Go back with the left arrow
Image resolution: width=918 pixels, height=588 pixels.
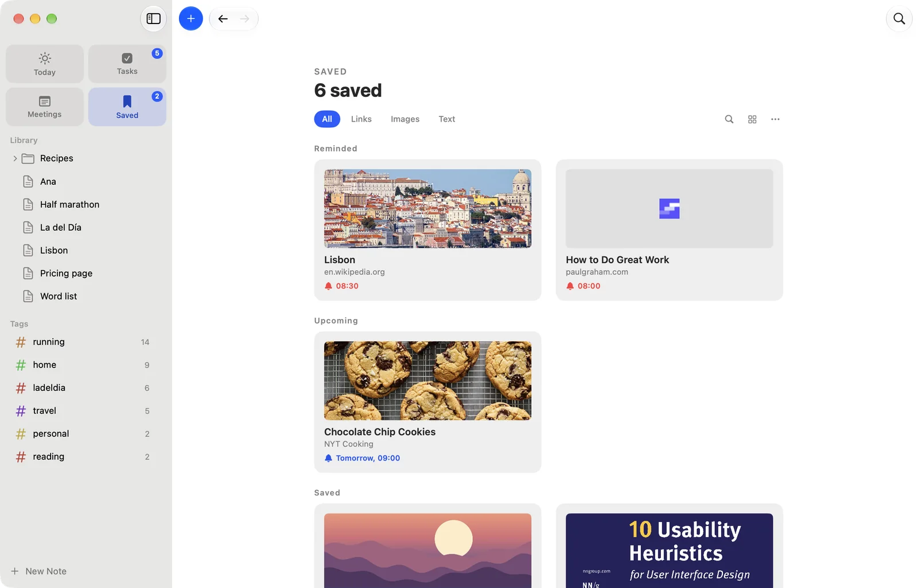coord(223,19)
